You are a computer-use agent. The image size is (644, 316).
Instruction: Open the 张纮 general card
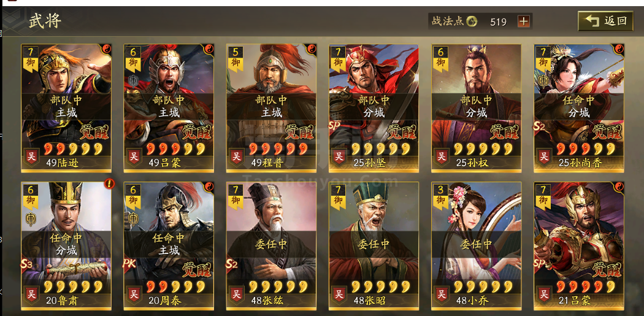pos(271,245)
